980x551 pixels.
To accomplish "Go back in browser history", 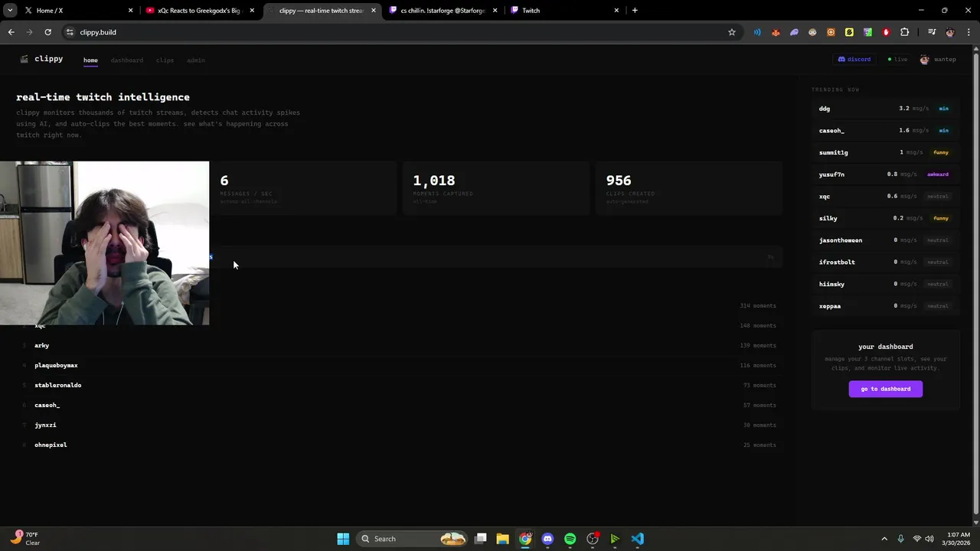I will pos(11,32).
